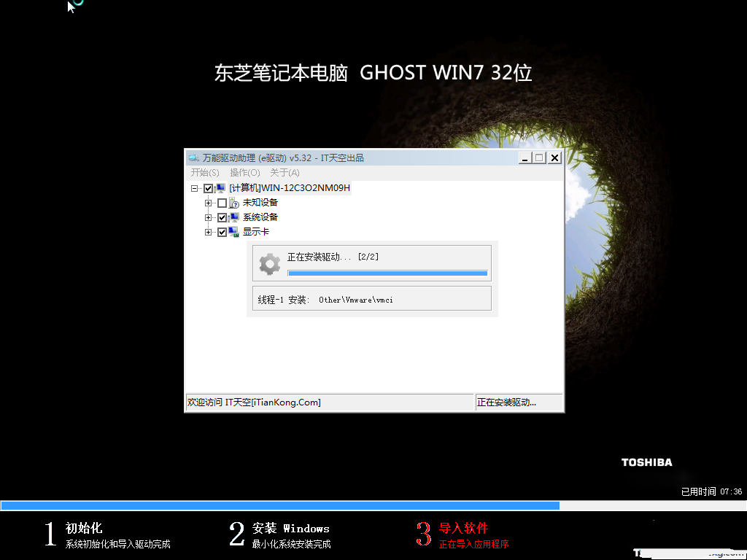Click the TOSHIBA logo
This screenshot has width=747, height=560.
click(646, 462)
